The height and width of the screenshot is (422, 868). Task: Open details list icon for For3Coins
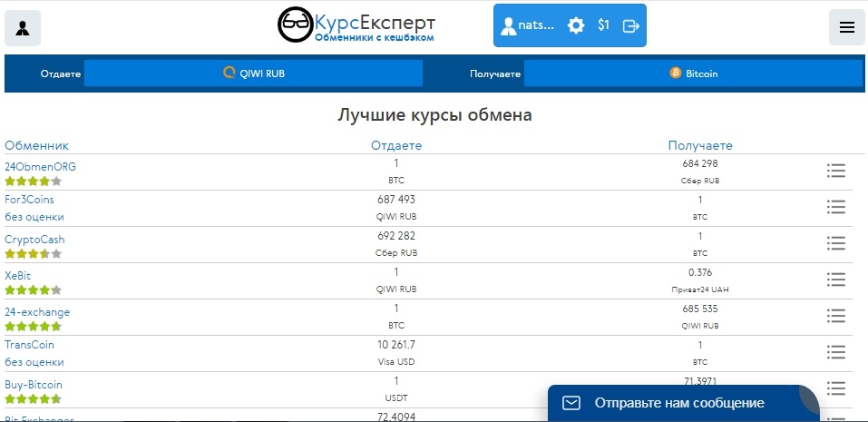(x=836, y=207)
